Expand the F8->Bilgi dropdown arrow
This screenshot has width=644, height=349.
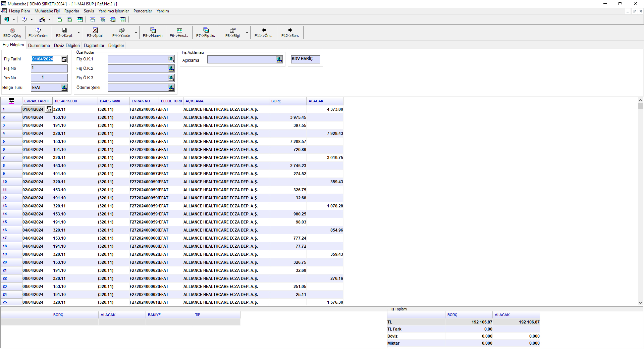(x=247, y=33)
